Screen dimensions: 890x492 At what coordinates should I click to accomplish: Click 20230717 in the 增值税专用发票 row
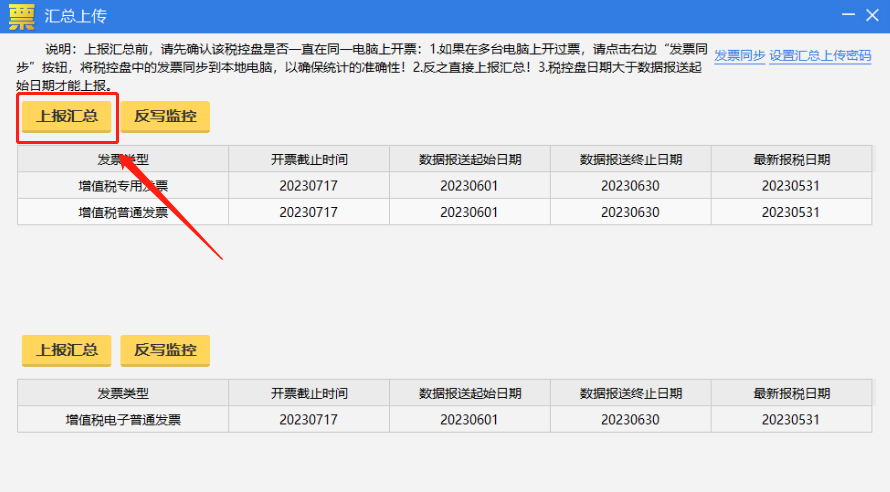tap(309, 186)
